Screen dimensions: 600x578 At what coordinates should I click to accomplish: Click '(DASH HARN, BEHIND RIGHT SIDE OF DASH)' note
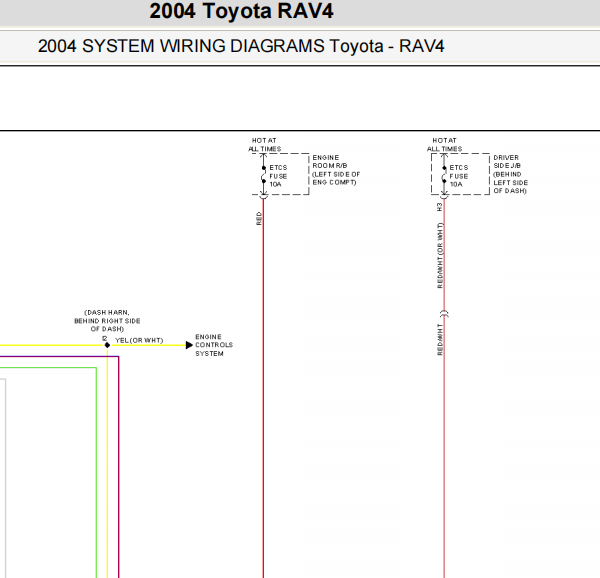[x=107, y=321]
